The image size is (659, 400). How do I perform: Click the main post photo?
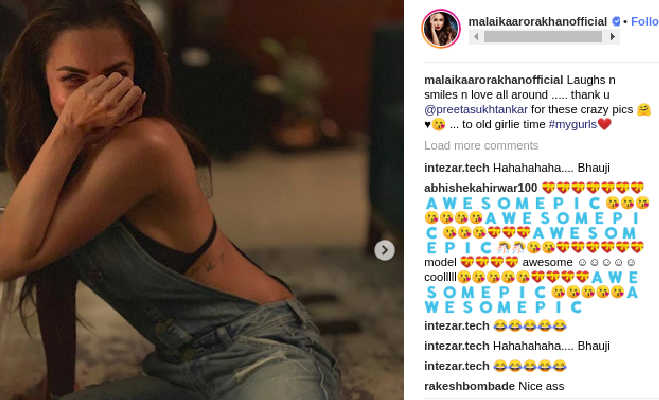coord(202,200)
